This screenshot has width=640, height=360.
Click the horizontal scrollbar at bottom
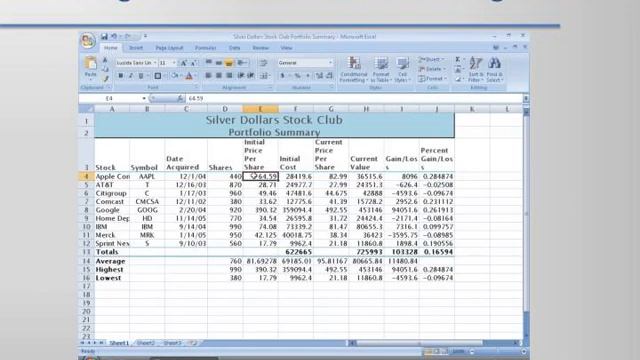point(434,343)
